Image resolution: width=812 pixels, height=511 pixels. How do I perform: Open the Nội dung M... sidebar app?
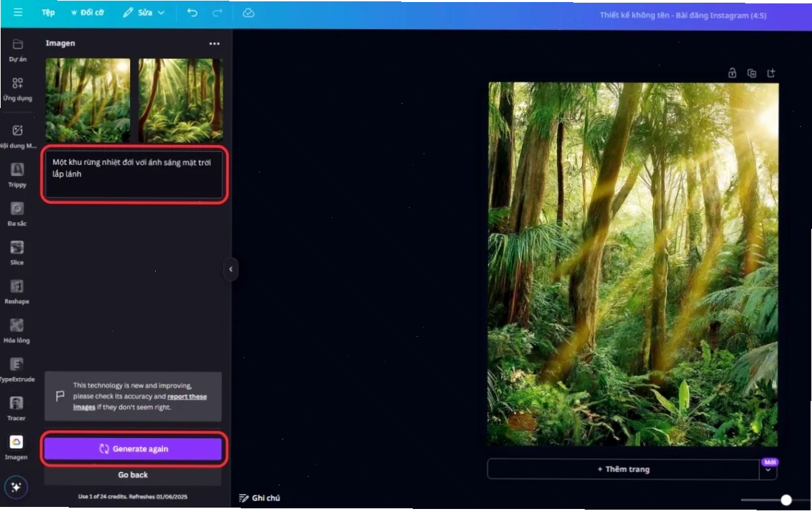(18, 136)
